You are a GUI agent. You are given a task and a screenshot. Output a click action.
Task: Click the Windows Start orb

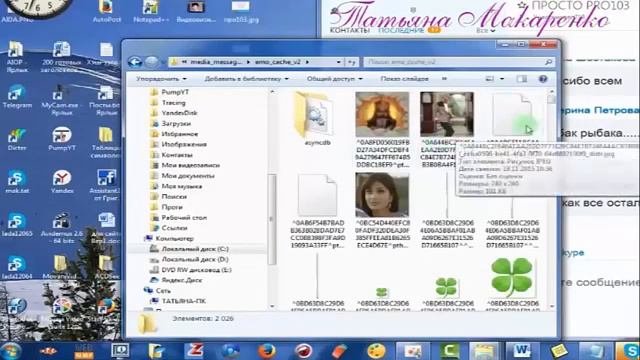pyautogui.click(x=11, y=351)
